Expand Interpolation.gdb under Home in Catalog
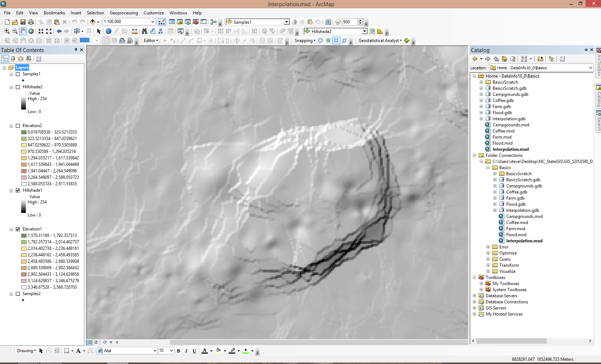Screen dimensions: 601x364 [481, 119]
